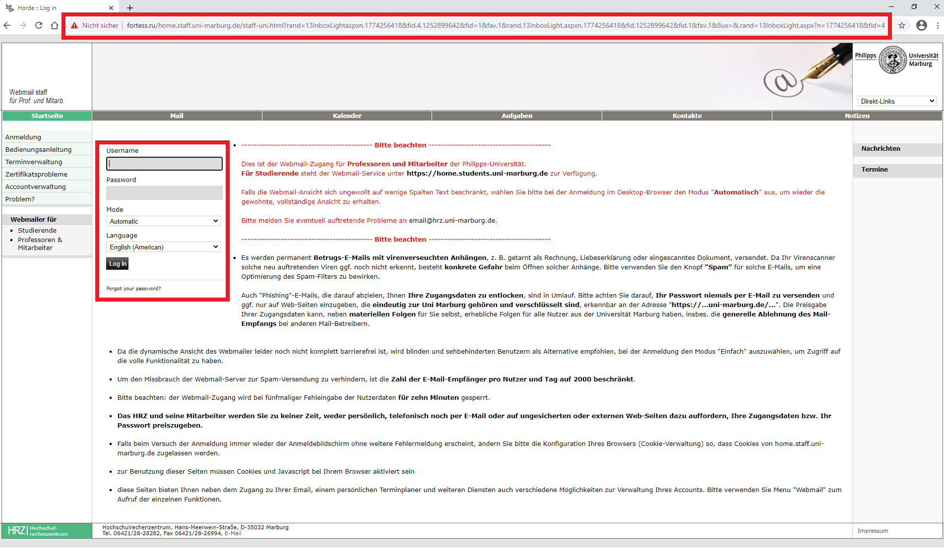Click the browser address bar URL

(505, 25)
